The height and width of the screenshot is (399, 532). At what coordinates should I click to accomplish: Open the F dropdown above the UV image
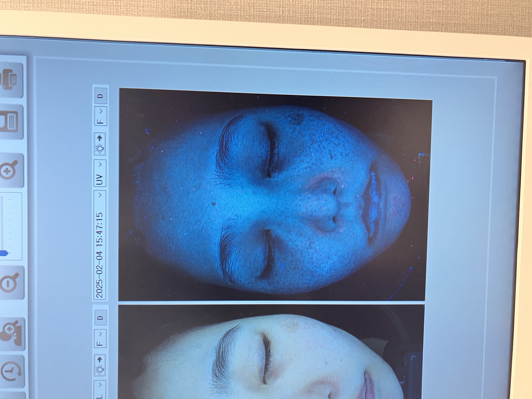(x=101, y=116)
